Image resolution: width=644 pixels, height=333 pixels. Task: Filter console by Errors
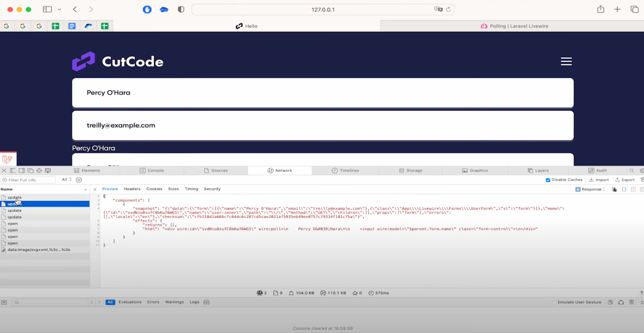(x=153, y=302)
